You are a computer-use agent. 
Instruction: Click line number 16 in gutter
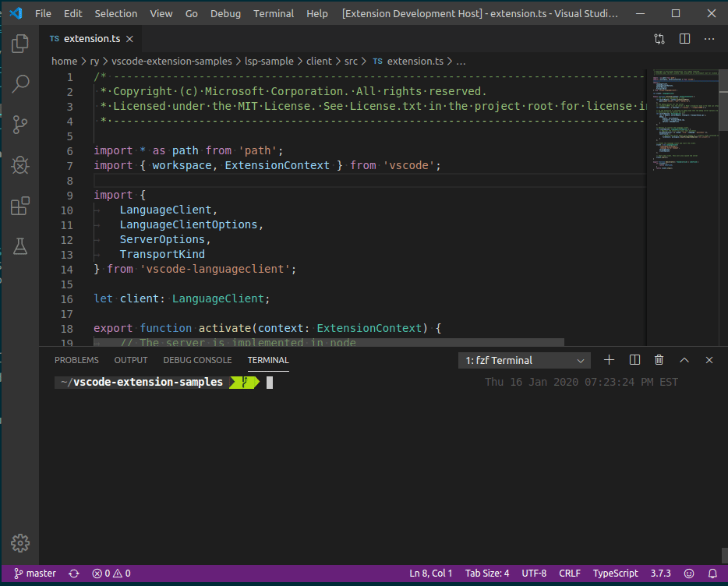(x=67, y=299)
